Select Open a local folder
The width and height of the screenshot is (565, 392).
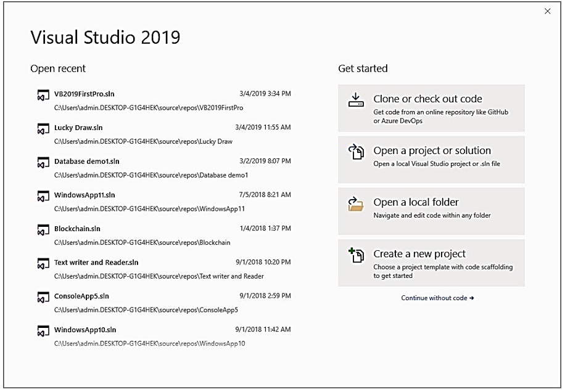click(431, 211)
